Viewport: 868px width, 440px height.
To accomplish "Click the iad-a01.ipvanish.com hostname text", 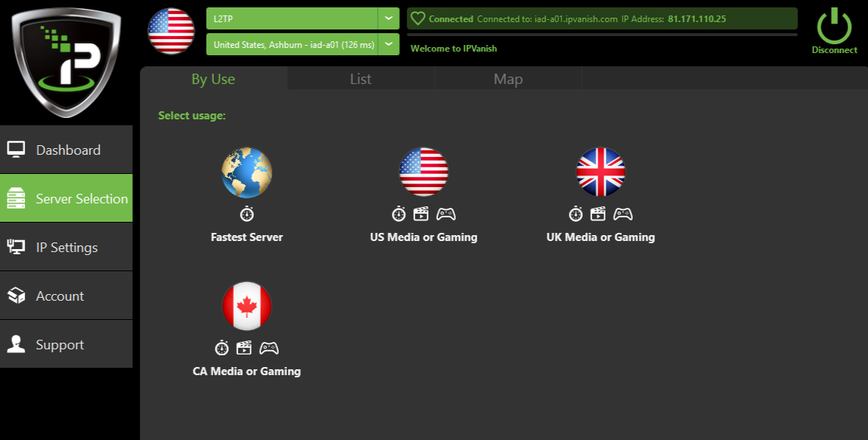I will click(x=576, y=19).
